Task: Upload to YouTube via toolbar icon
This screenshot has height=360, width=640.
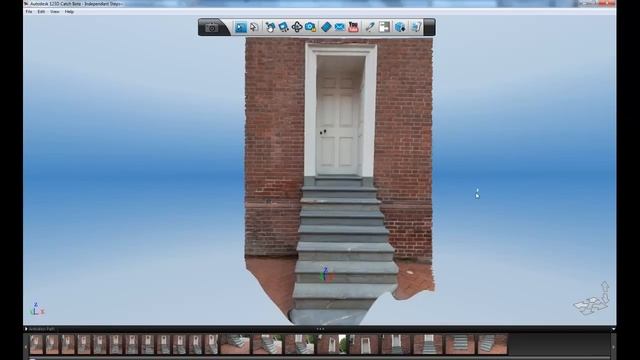Action: pyautogui.click(x=353, y=27)
